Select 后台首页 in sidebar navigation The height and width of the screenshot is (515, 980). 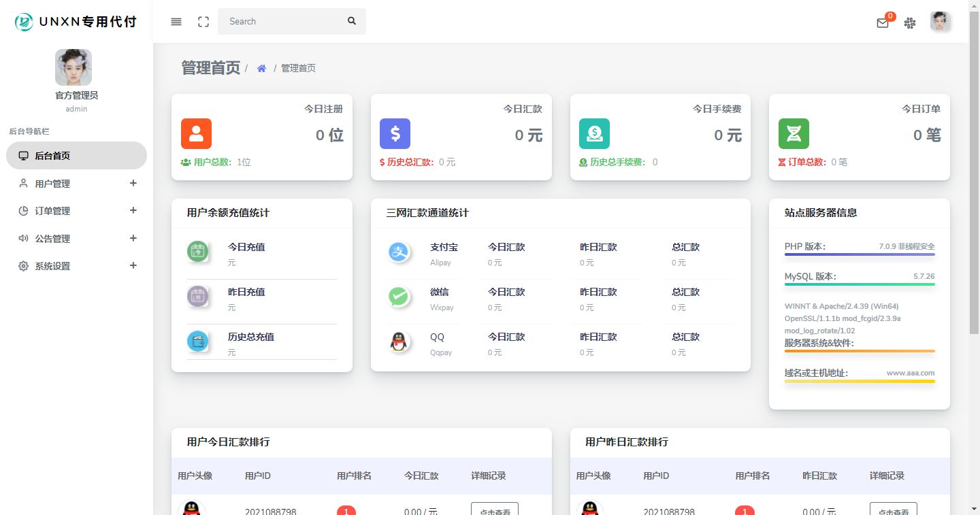point(76,156)
